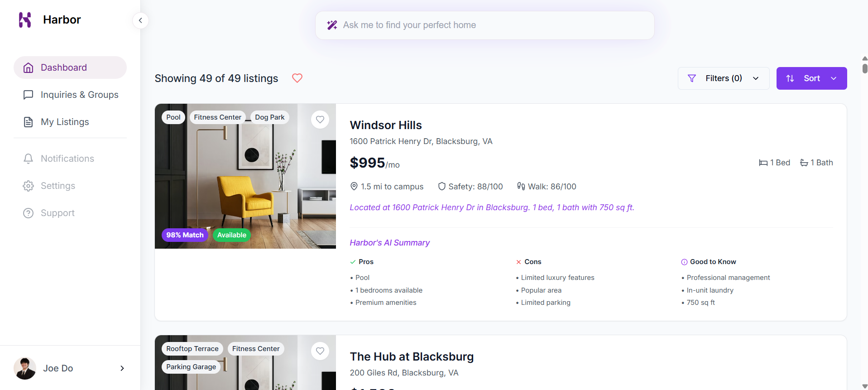The image size is (868, 390).
Task: Click the Safety: 88/100 score
Action: coord(475,187)
